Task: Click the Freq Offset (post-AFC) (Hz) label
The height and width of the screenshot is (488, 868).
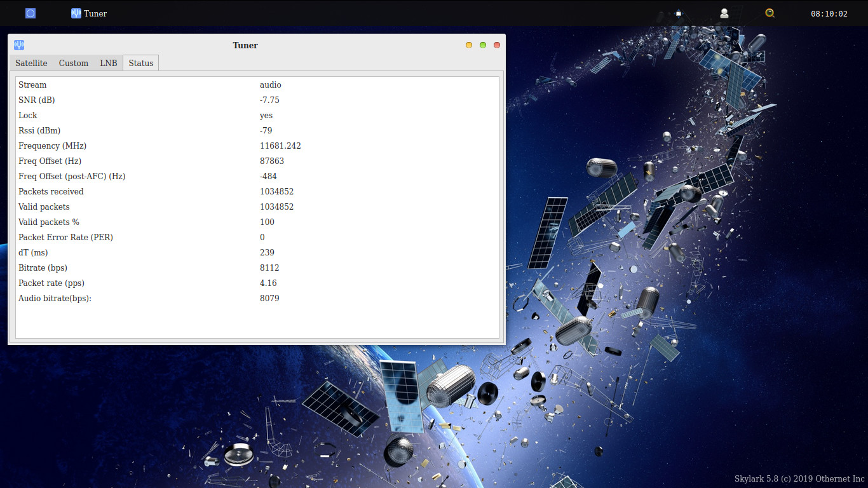Action: pyautogui.click(x=72, y=176)
